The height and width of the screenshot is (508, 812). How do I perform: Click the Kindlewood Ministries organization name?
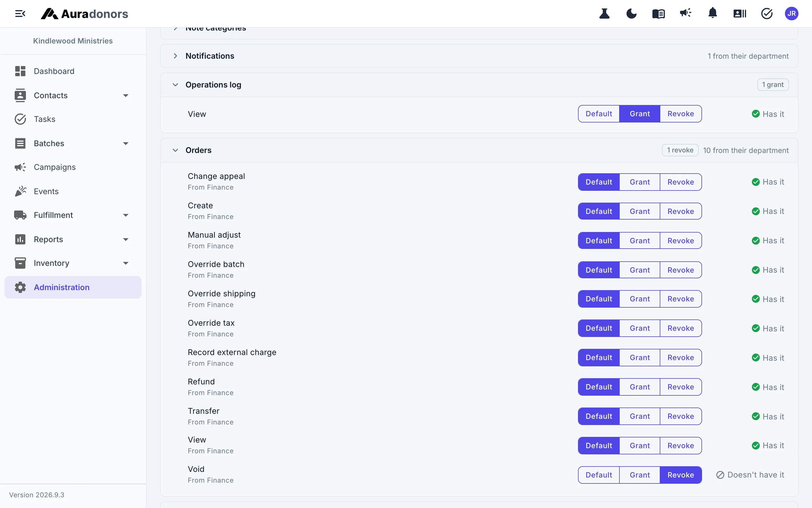click(x=73, y=41)
